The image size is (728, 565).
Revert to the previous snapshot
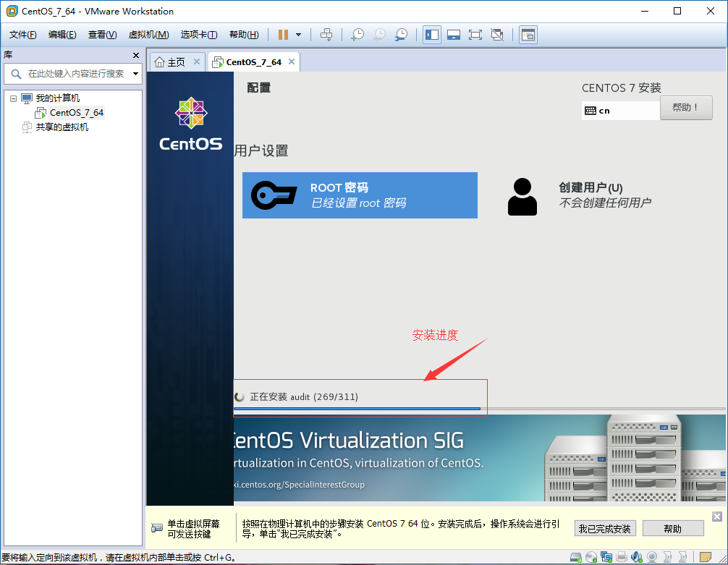(379, 35)
